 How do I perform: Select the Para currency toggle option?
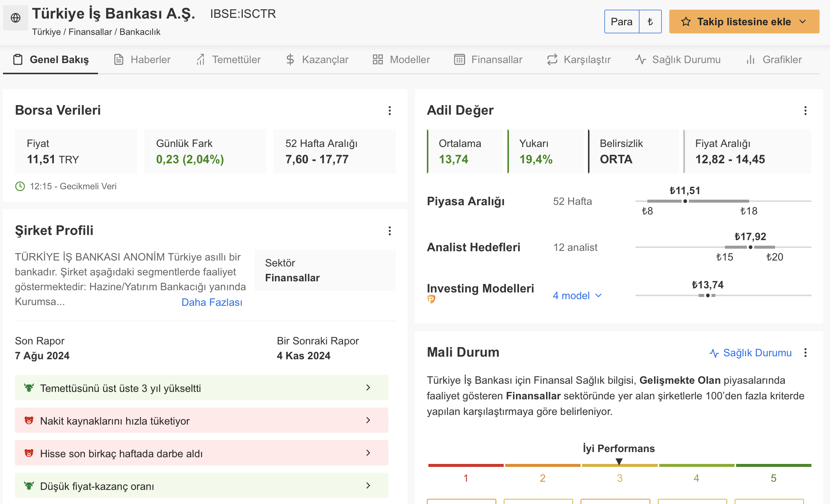(x=622, y=22)
